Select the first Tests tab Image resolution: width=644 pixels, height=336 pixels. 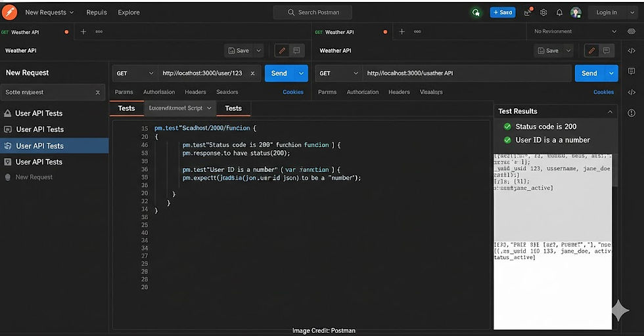[126, 108]
